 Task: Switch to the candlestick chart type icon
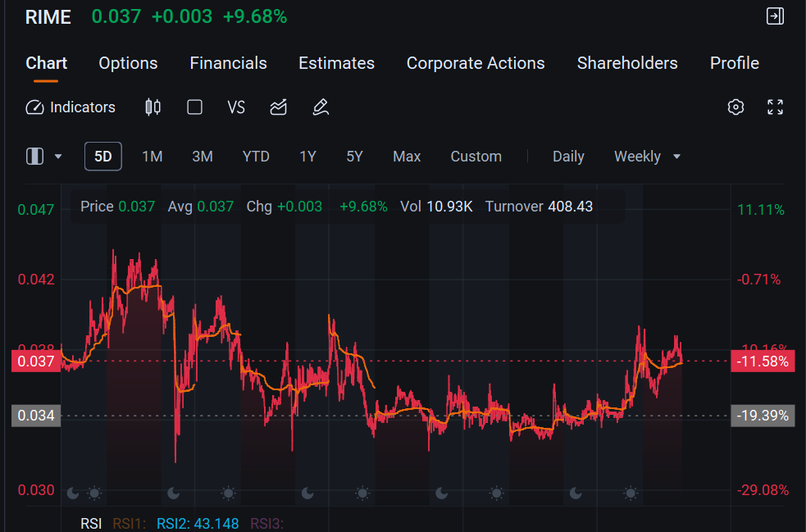(x=153, y=107)
